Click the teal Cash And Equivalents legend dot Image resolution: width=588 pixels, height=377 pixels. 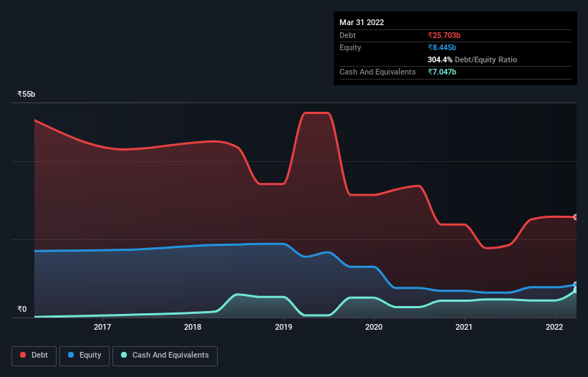point(124,355)
